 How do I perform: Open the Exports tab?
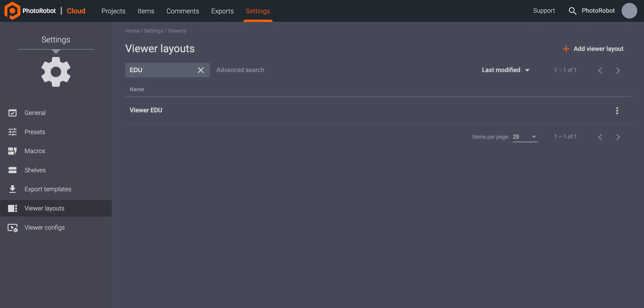(x=222, y=11)
